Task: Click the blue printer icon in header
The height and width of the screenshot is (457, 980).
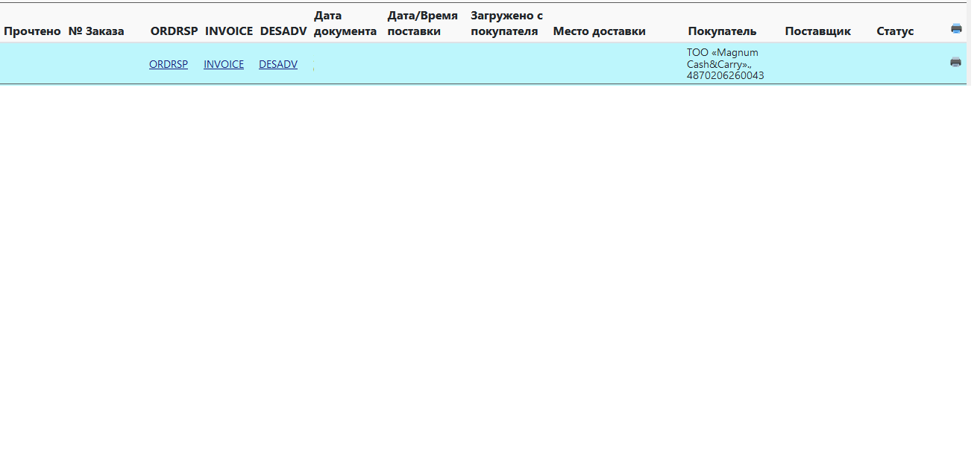Action: tap(956, 28)
